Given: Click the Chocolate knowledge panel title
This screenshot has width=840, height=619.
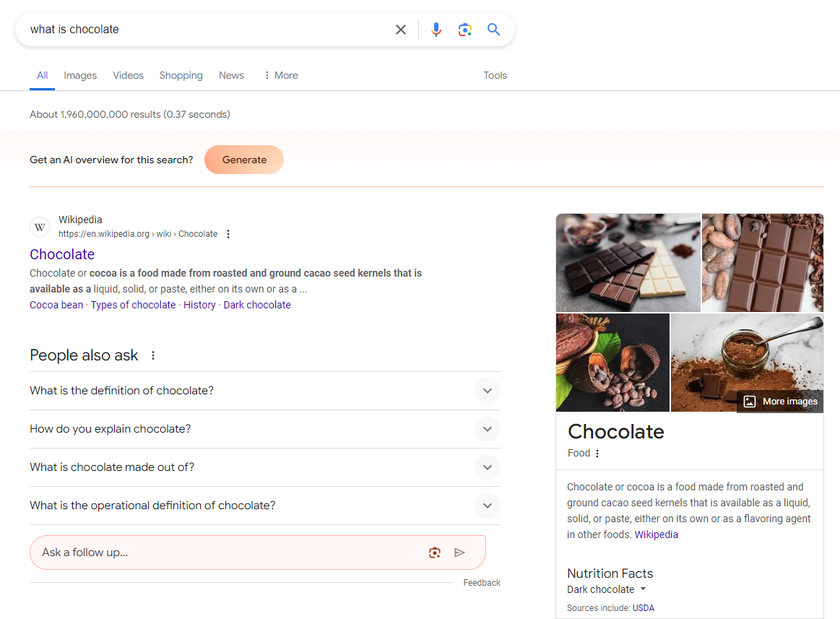Looking at the screenshot, I should pyautogui.click(x=615, y=432).
